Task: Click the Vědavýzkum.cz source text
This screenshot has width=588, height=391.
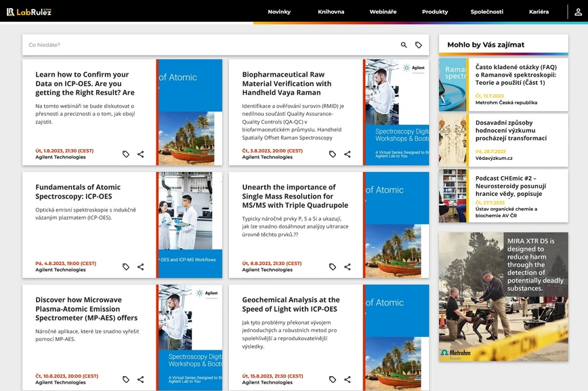Action: pyautogui.click(x=494, y=158)
